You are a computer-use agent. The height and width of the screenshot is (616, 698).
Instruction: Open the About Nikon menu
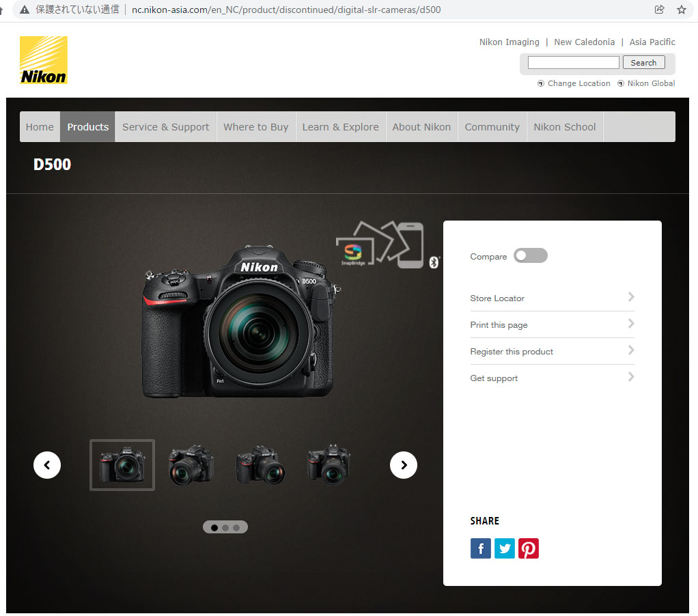(x=421, y=127)
